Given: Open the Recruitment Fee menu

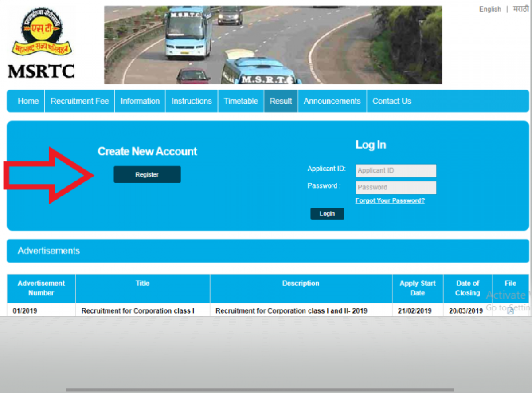Looking at the screenshot, I should pos(79,101).
